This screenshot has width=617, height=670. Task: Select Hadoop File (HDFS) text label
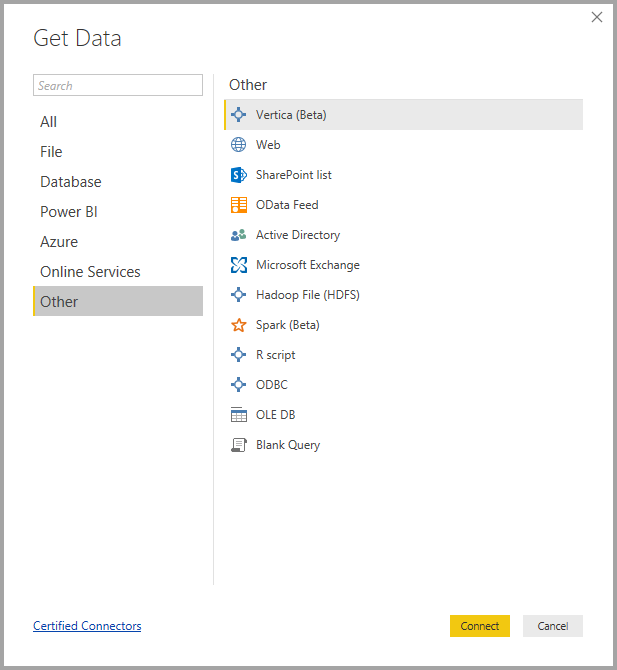point(308,295)
